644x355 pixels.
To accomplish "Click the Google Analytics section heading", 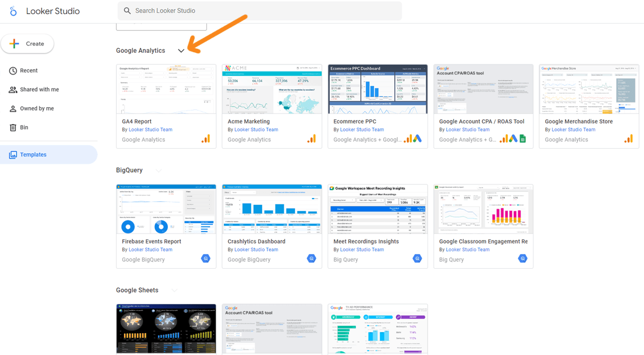I will [140, 50].
